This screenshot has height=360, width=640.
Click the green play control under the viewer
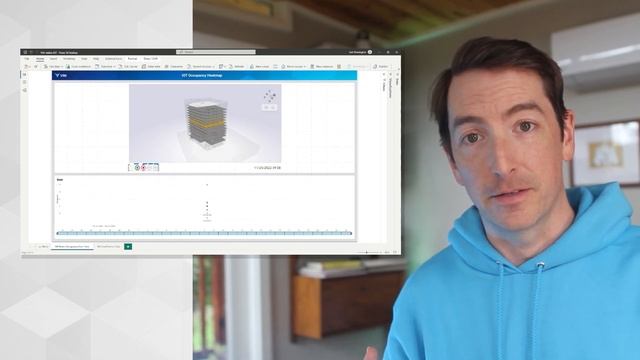137,167
